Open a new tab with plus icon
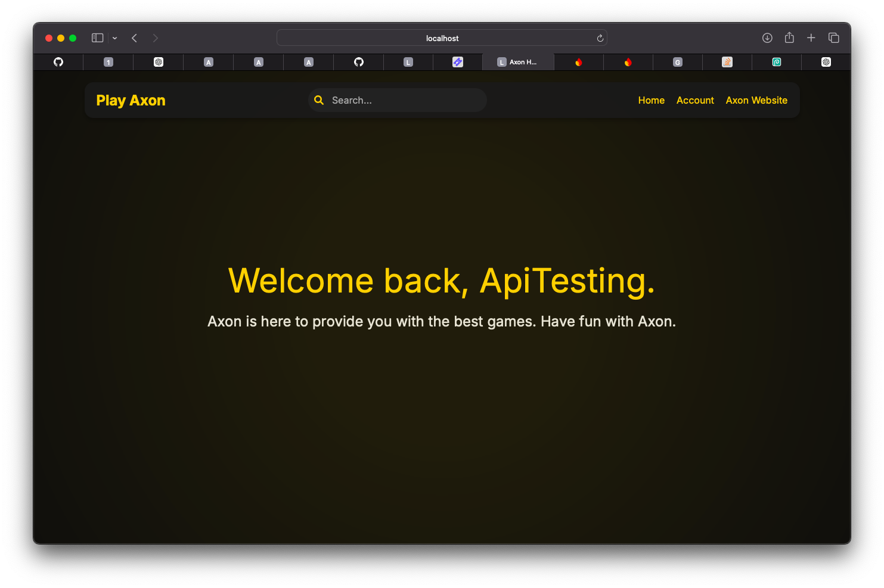The height and width of the screenshot is (588, 884). point(811,38)
